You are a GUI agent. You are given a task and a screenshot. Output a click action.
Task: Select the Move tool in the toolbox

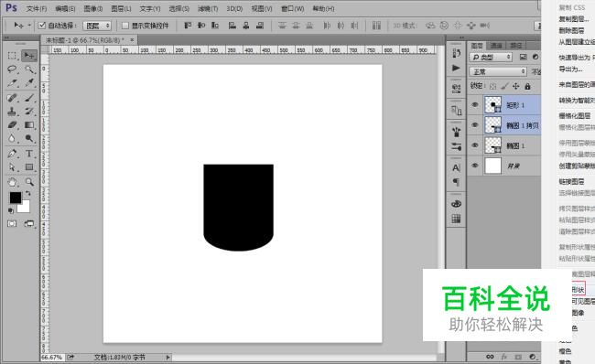[29, 56]
